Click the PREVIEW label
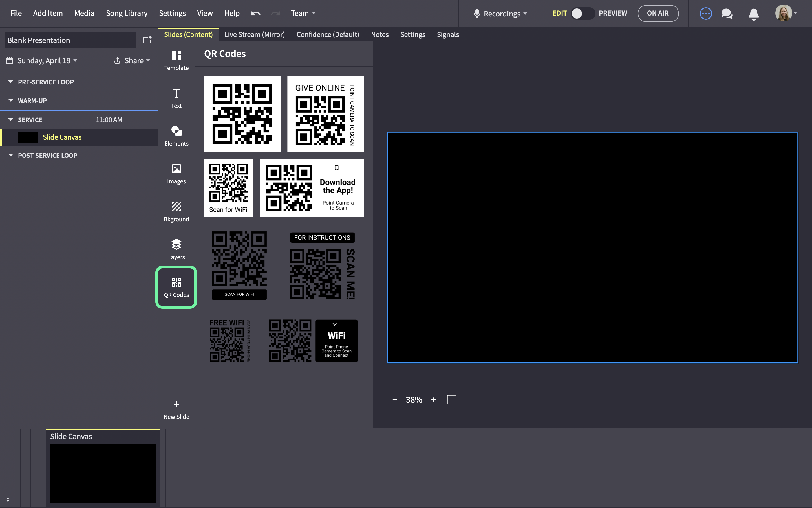 [x=613, y=13]
